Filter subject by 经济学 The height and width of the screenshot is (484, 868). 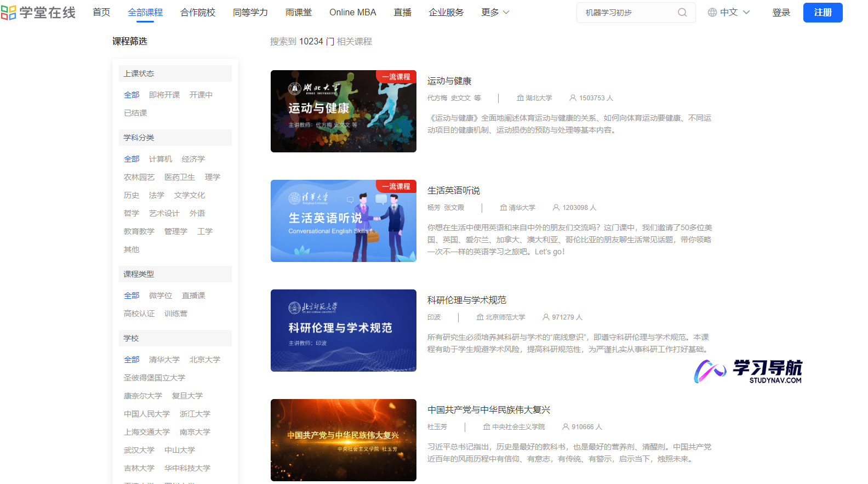coord(193,159)
